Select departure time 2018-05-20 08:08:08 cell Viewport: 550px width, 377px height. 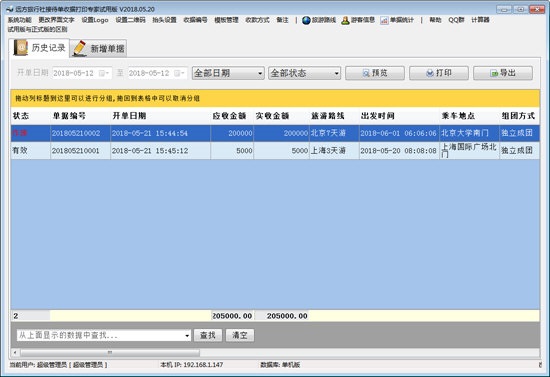point(399,151)
